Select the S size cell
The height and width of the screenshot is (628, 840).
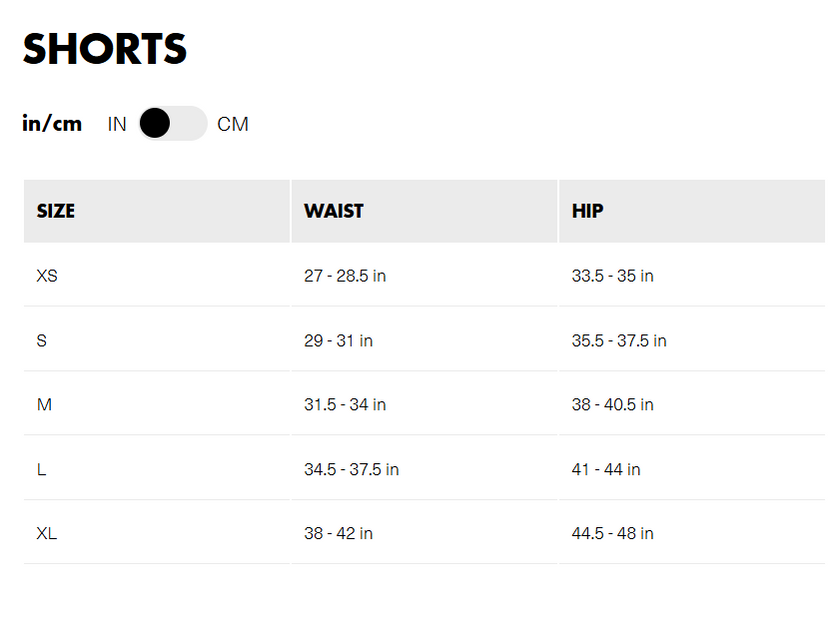pos(42,341)
